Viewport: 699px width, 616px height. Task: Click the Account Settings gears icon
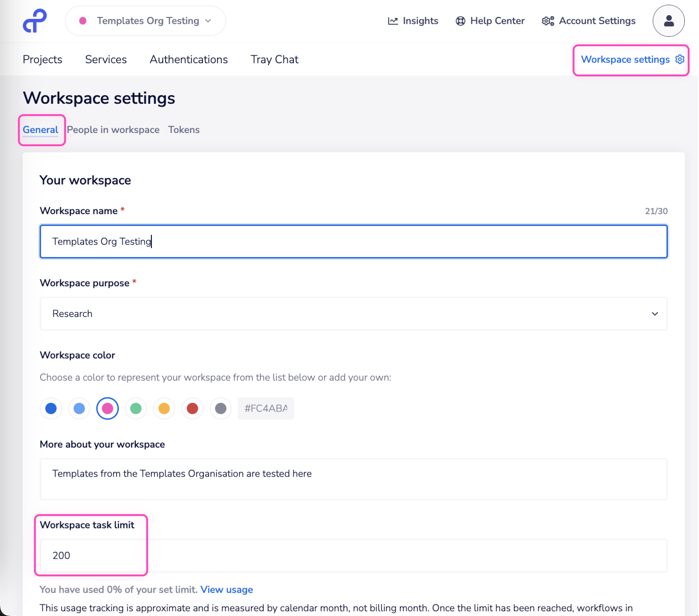[x=547, y=21]
